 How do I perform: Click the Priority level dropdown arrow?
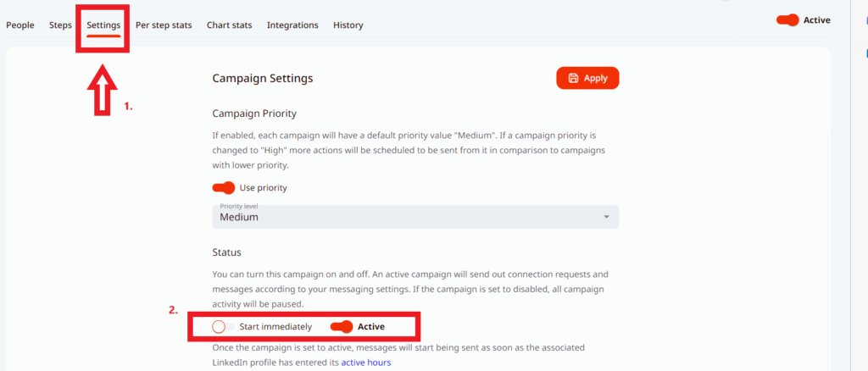tap(606, 217)
